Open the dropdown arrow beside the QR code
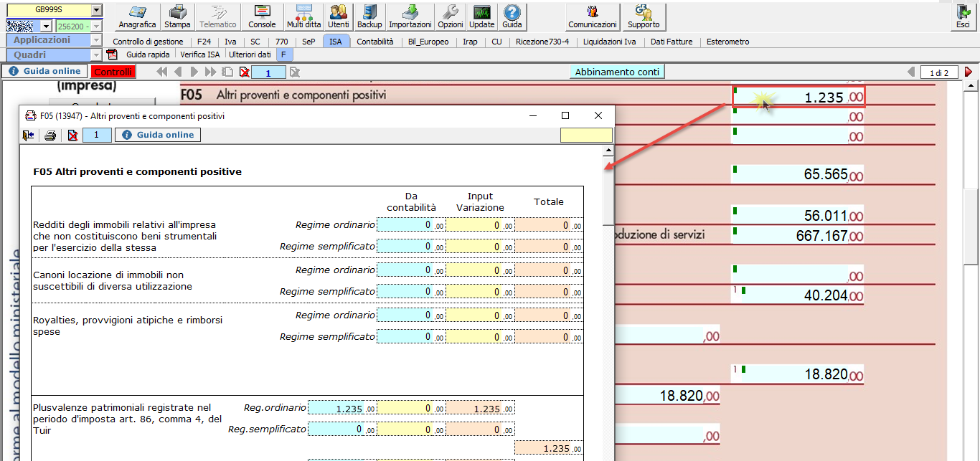Screen dimensions: 980x461 [47, 25]
